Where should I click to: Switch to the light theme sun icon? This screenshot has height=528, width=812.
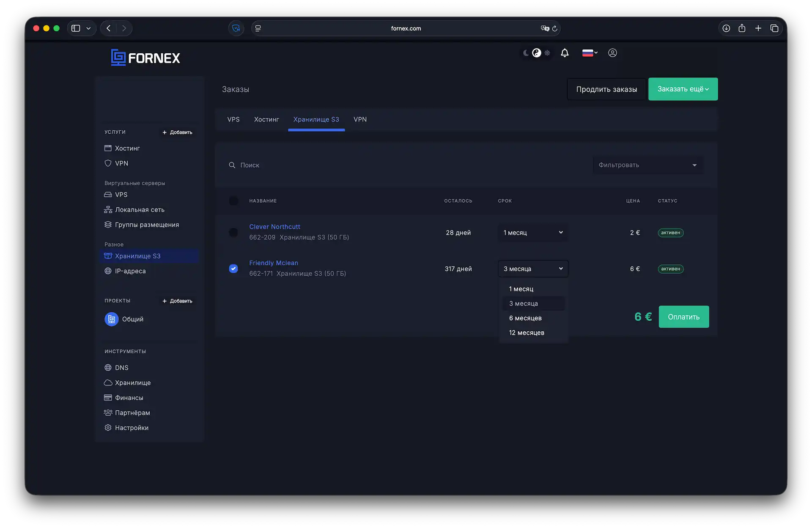[x=547, y=53]
